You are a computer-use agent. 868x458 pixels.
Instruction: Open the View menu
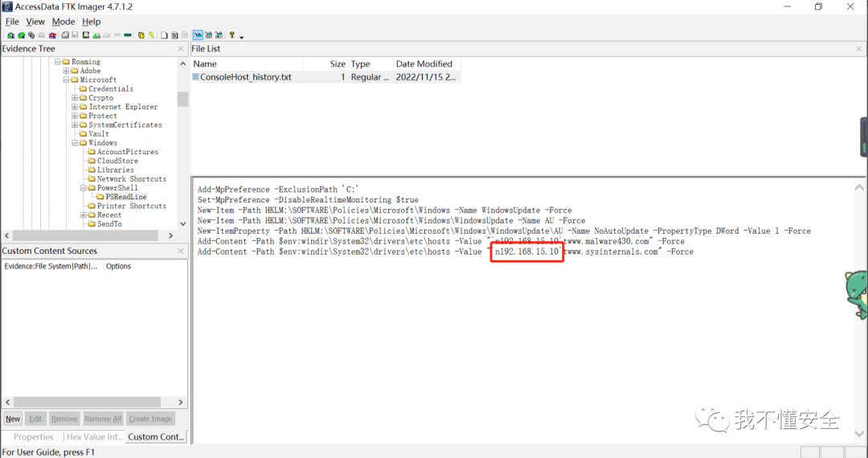pyautogui.click(x=35, y=22)
